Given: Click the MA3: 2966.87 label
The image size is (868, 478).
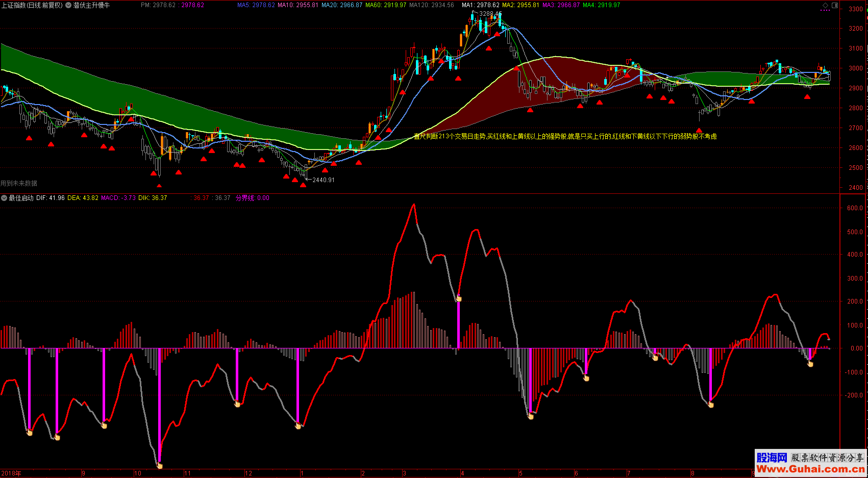Looking at the screenshot, I should point(561,5).
